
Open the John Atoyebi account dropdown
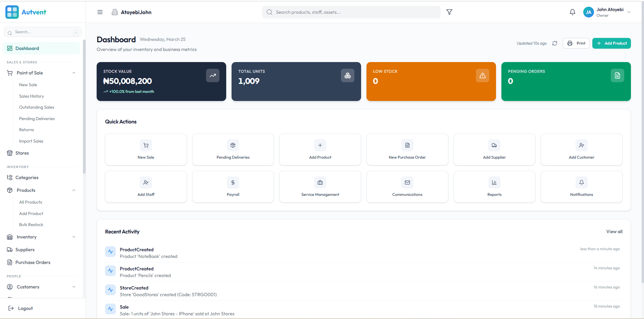coord(607,12)
